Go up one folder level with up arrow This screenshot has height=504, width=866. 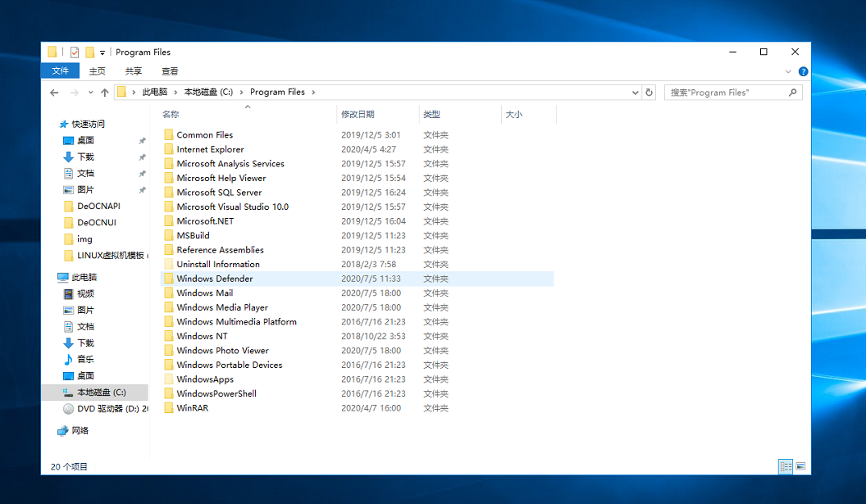[105, 93]
